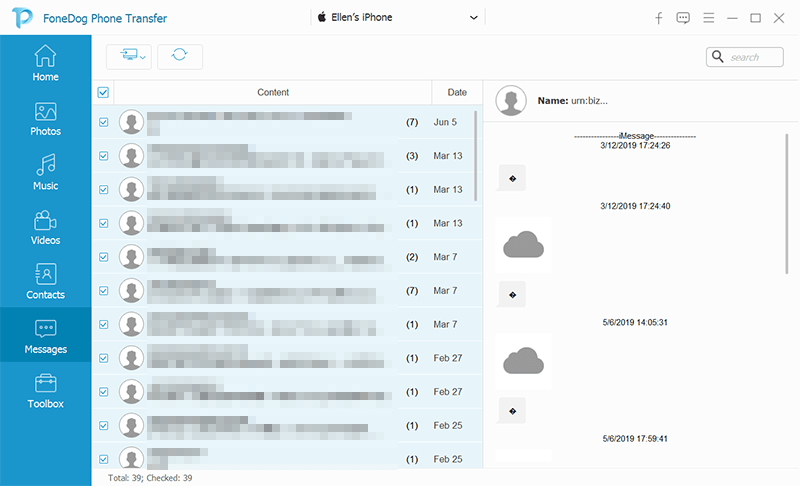Open the feedback chat icon

[x=683, y=18]
